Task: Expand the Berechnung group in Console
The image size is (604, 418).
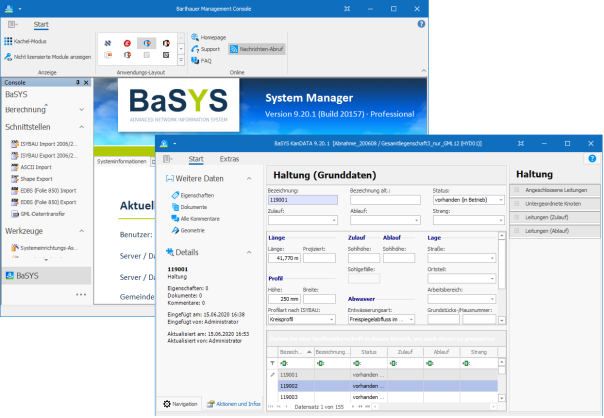Action: tap(82, 109)
